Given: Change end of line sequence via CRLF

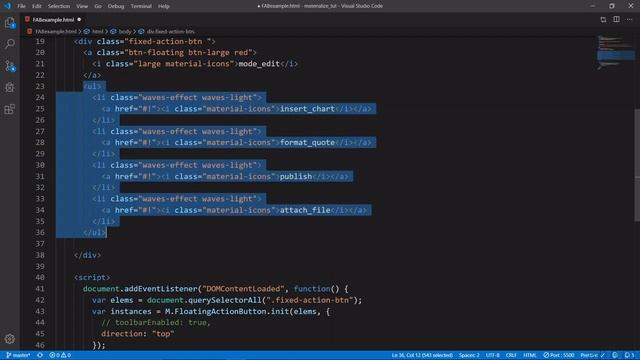Looking at the screenshot, I should tap(511, 355).
